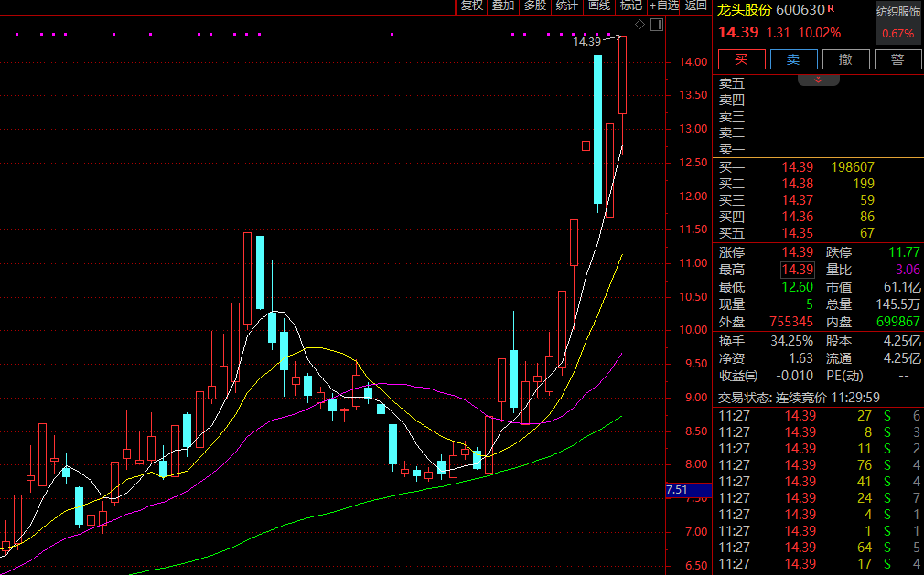Click the 收益 value -0.010
This screenshot has height=575, width=924.
coord(794,376)
